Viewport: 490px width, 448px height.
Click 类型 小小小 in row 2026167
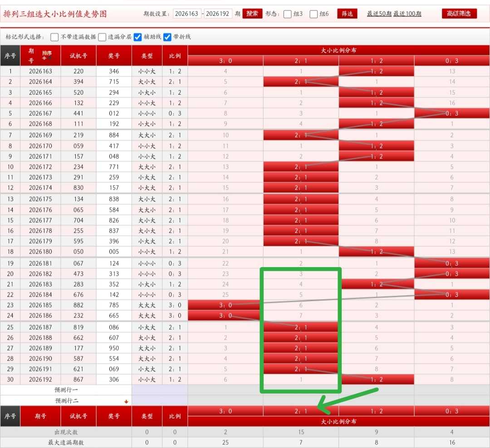click(147, 113)
